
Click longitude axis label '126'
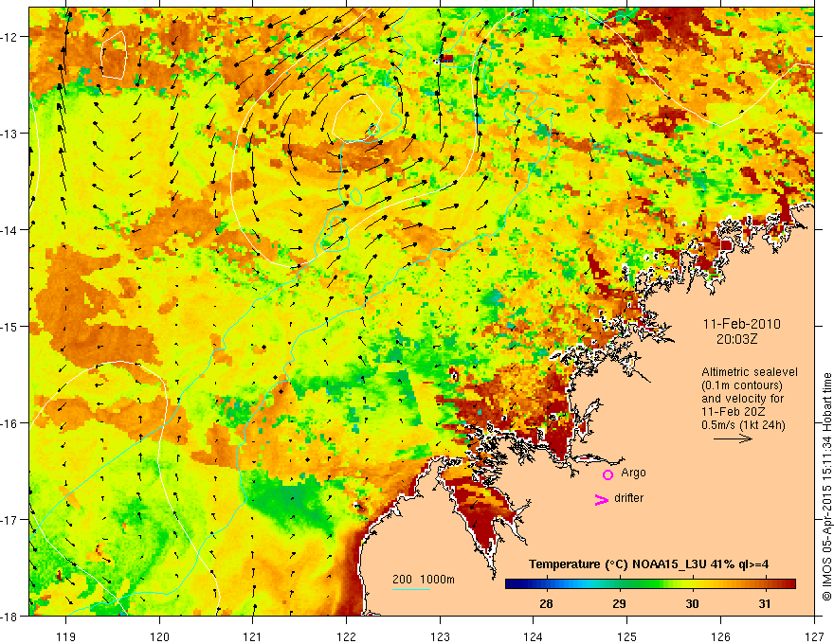720,636
